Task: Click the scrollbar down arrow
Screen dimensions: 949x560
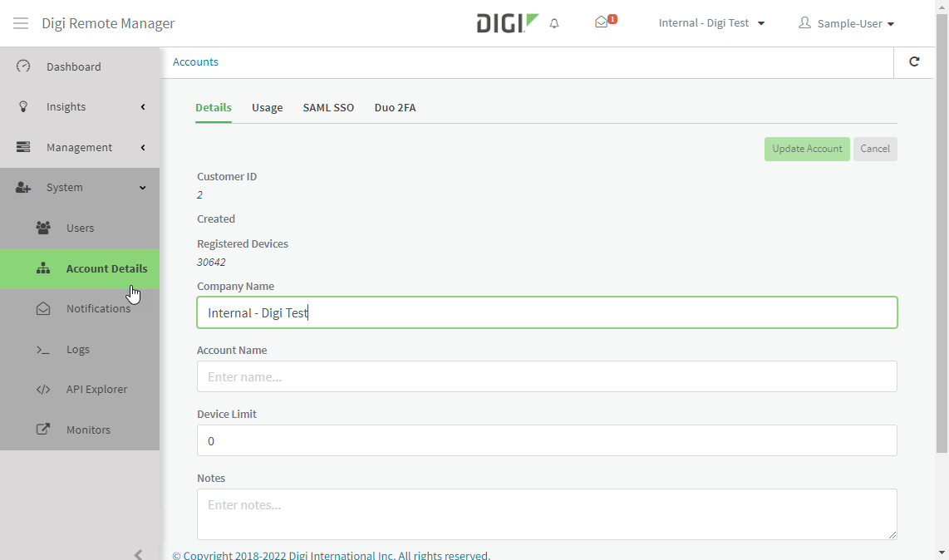Action: (942, 553)
